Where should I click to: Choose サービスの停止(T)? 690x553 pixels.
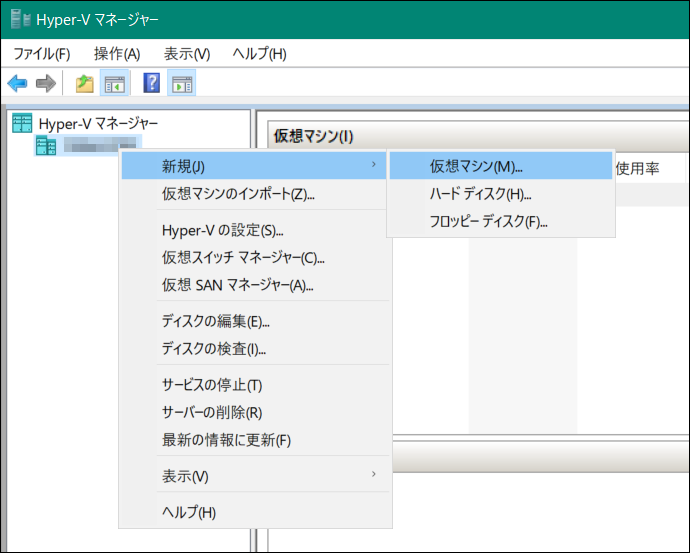pos(254,385)
